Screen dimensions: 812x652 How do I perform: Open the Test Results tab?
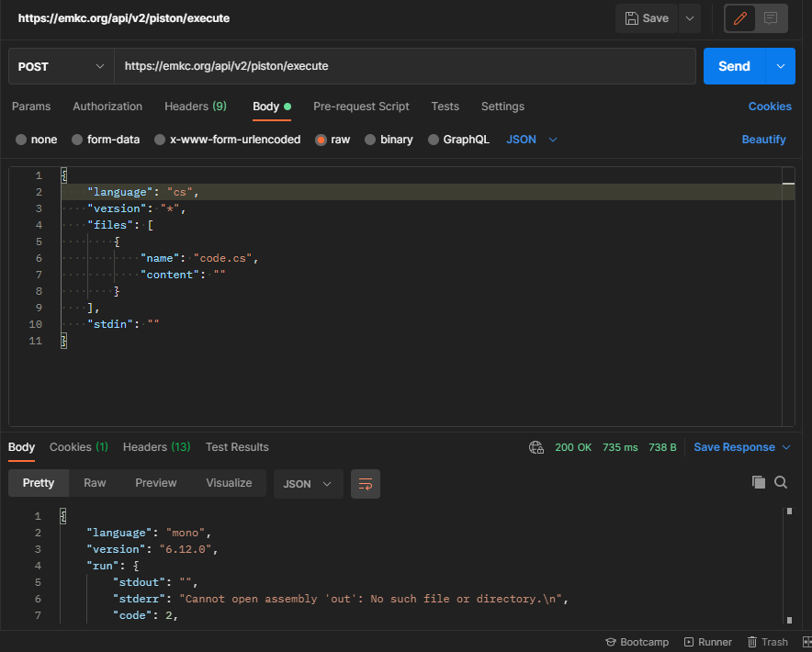[237, 447]
